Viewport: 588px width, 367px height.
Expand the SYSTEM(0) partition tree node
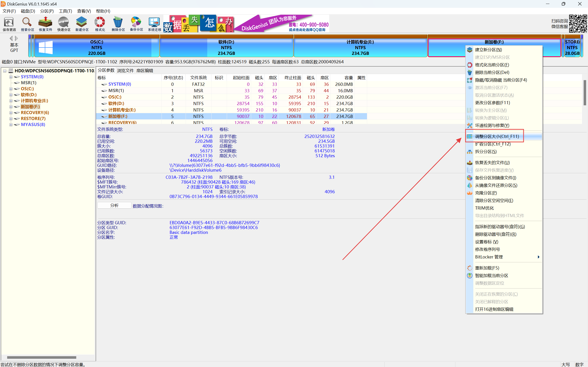tap(11, 77)
